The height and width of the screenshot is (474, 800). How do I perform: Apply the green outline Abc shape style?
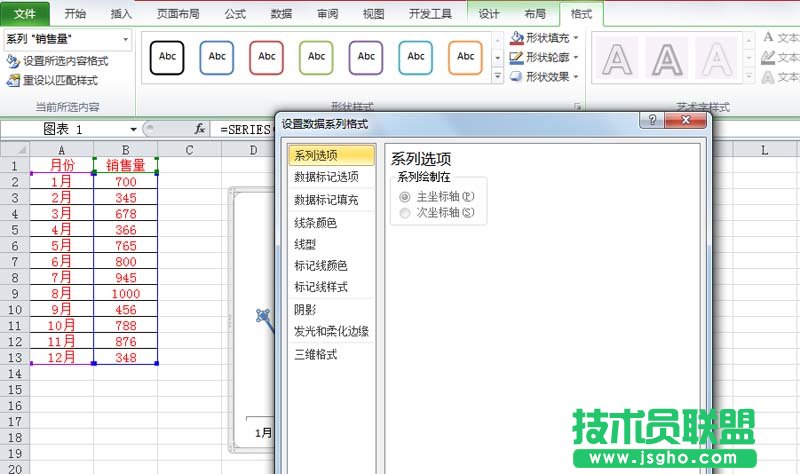click(x=316, y=58)
